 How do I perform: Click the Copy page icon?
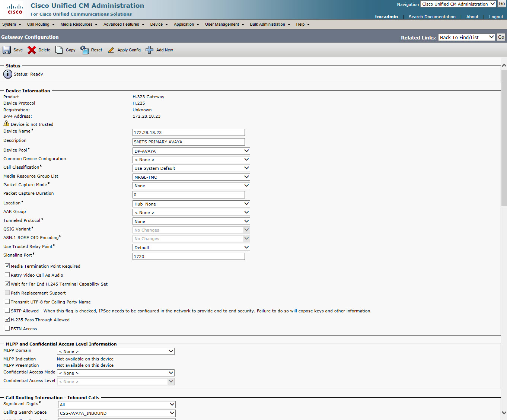59,50
